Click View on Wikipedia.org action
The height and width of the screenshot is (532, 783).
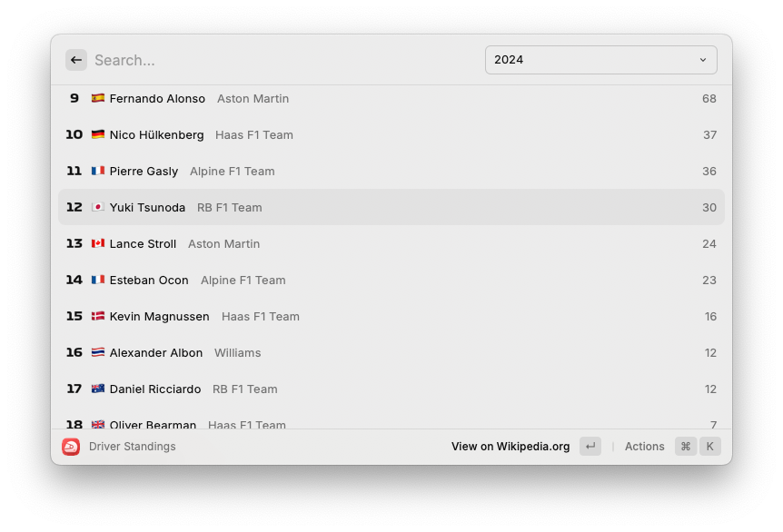[x=510, y=447]
